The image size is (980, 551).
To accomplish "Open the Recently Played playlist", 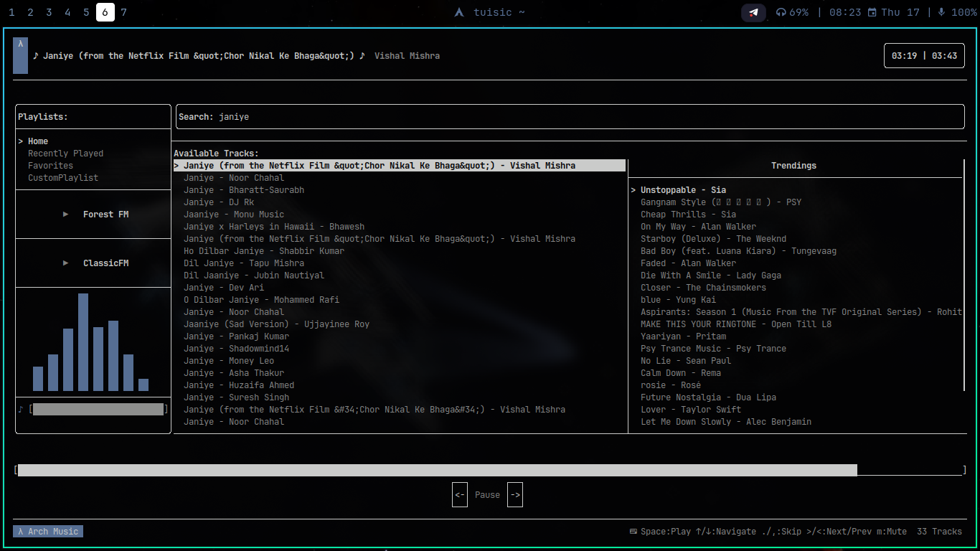I will (65, 154).
